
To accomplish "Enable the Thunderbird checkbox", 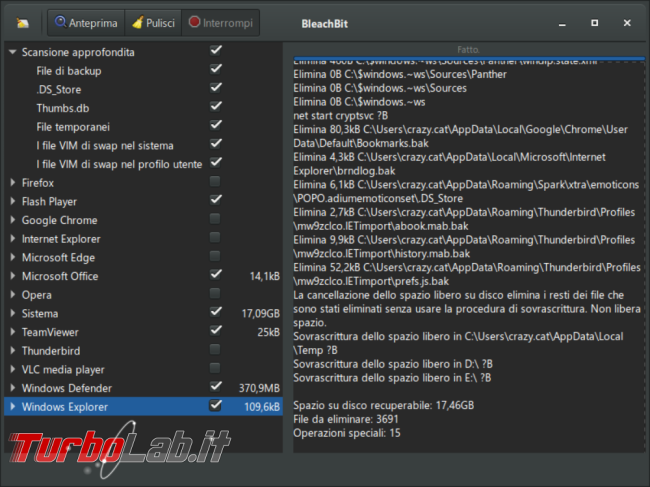I will point(215,349).
